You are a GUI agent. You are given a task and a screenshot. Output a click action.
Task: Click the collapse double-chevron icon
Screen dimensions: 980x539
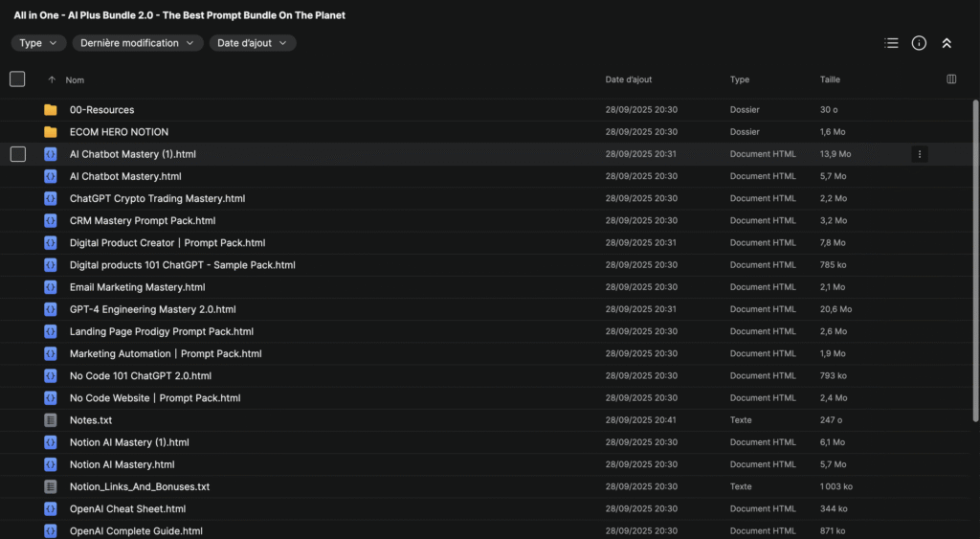pos(947,43)
